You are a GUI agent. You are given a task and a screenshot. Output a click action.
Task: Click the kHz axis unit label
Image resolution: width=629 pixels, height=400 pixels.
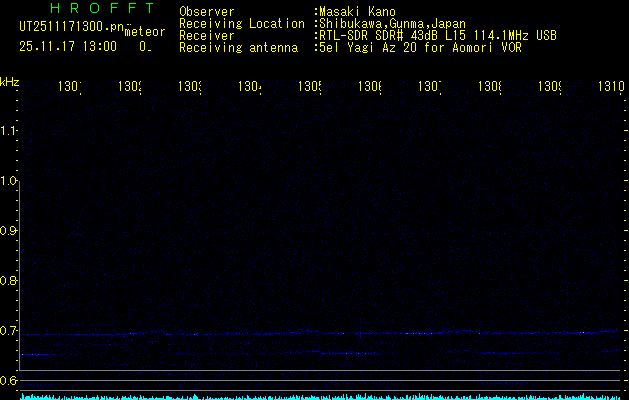10,81
